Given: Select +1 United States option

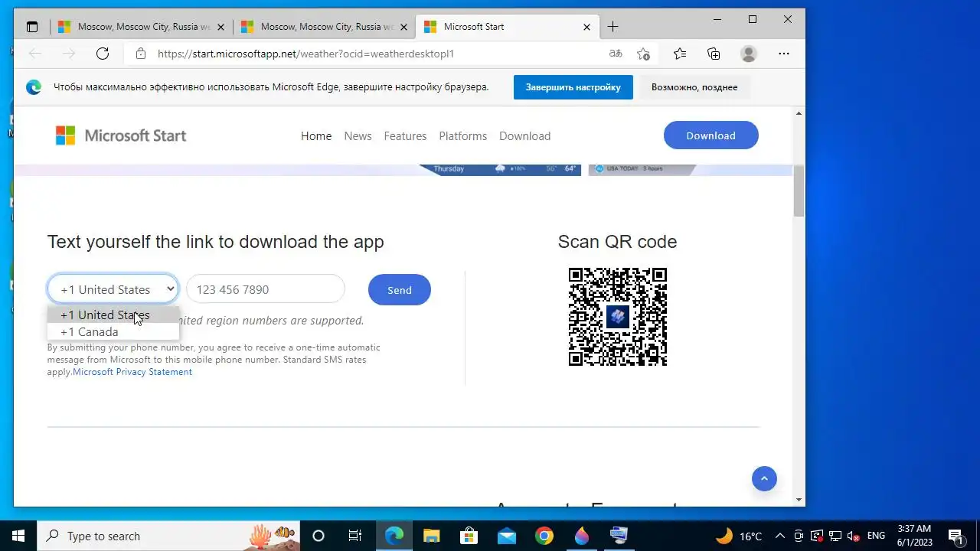Looking at the screenshot, I should click(113, 315).
